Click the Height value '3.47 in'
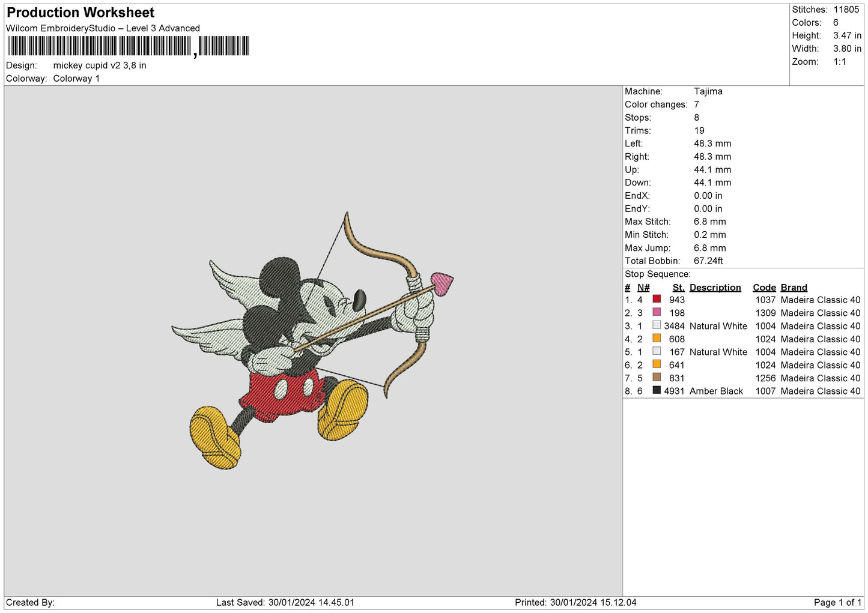This screenshot has width=868, height=613. [847, 35]
